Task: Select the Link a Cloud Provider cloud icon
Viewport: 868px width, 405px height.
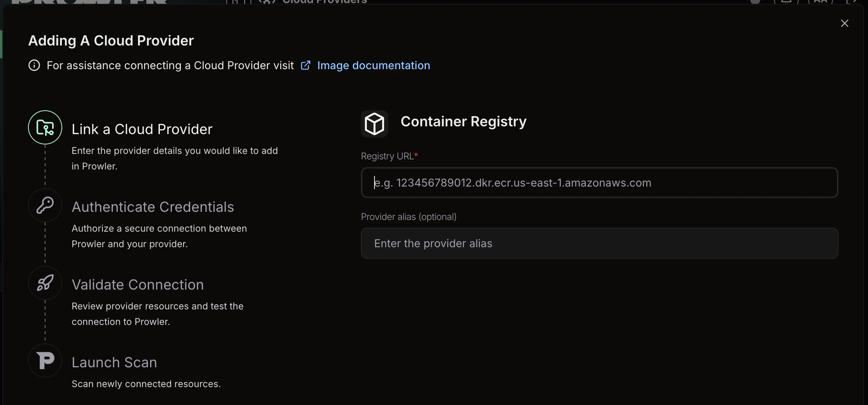Action: [x=45, y=127]
